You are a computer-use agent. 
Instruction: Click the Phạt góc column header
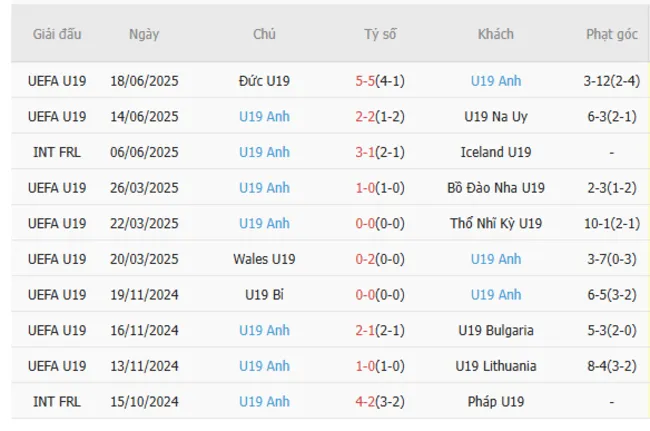610,34
